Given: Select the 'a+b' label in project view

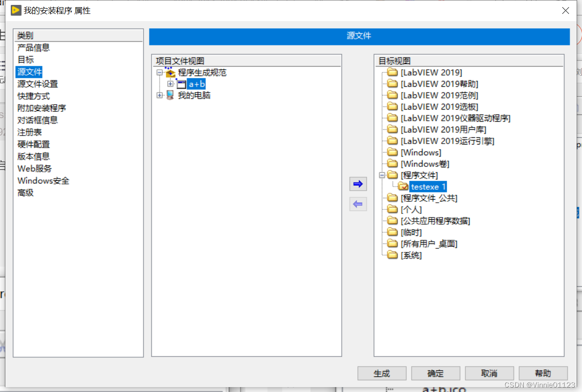Looking at the screenshot, I should coord(196,84).
